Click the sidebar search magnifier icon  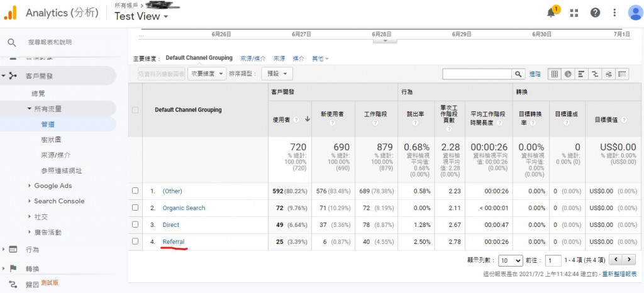pos(12,42)
